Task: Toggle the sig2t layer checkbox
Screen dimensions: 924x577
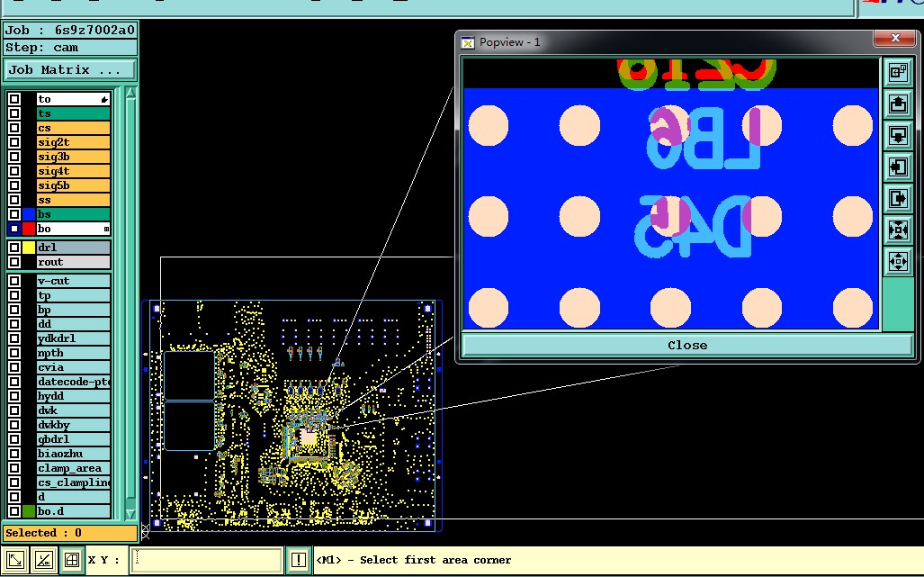Action: click(14, 142)
